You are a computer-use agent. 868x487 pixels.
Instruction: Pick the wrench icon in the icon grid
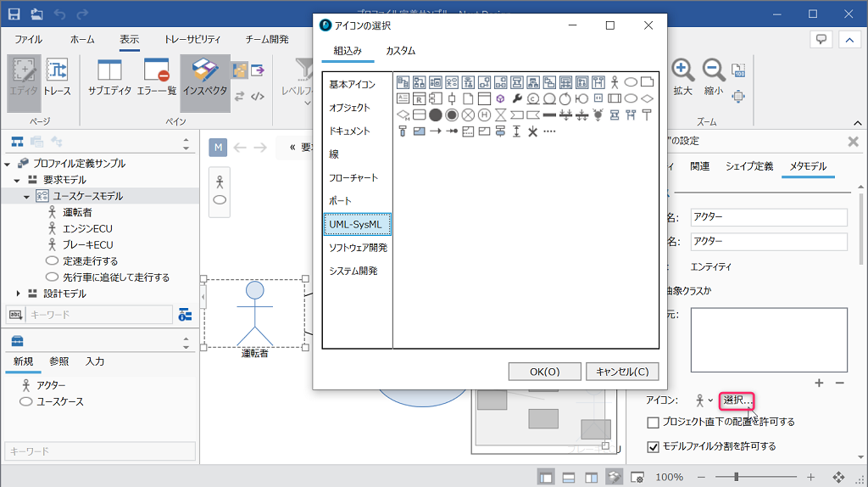(517, 98)
